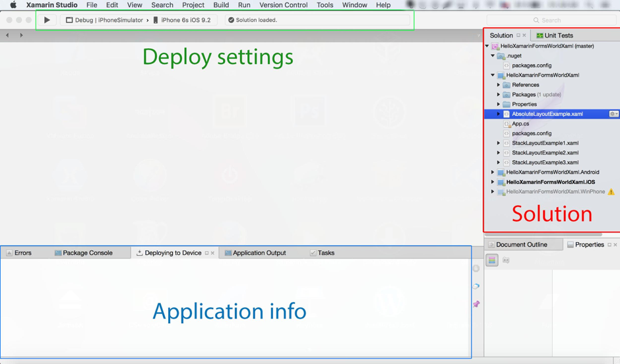
Task: Close the Properties pad
Action: tap(615, 245)
